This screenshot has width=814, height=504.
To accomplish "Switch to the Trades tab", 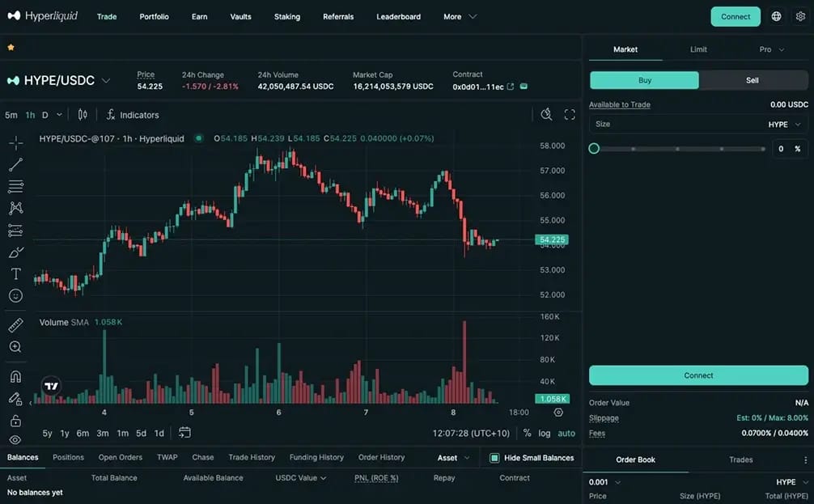I will [x=741, y=460].
